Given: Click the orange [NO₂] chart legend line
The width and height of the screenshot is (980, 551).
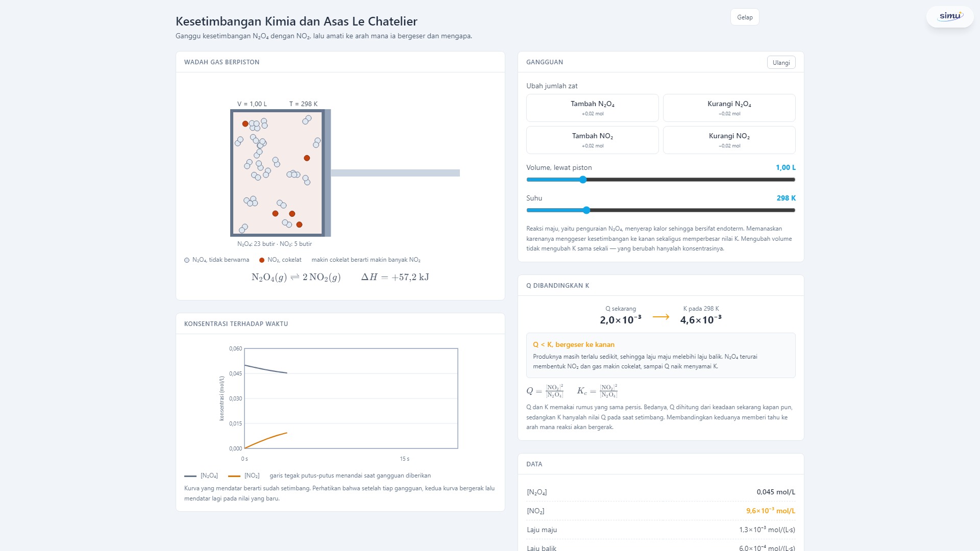Looking at the screenshot, I should click(234, 476).
